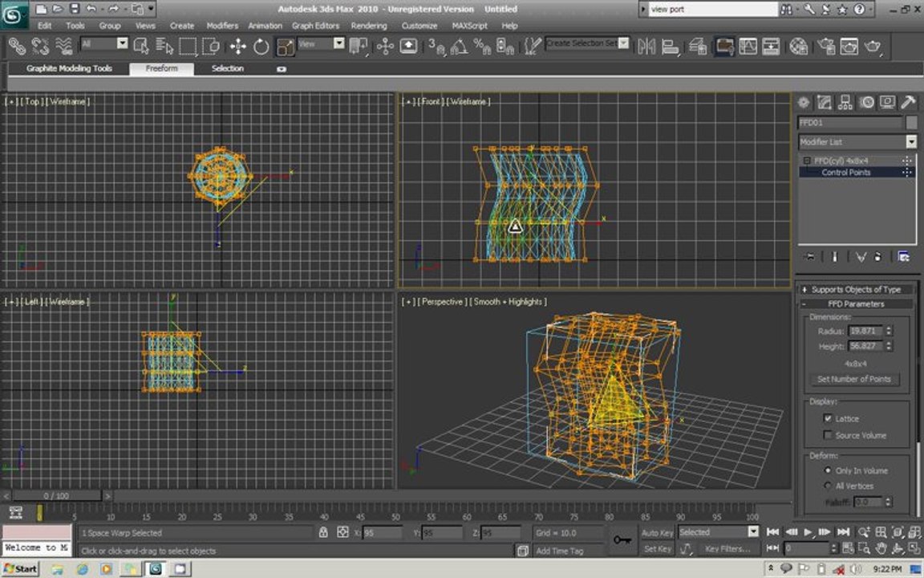Click the Render Production teapot icon
This screenshot has width=924, height=578.
click(873, 46)
